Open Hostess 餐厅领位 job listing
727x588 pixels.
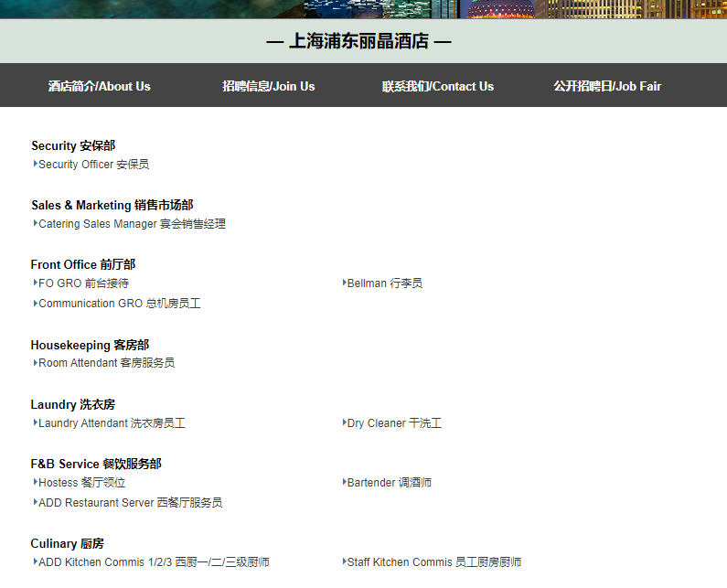point(82,483)
